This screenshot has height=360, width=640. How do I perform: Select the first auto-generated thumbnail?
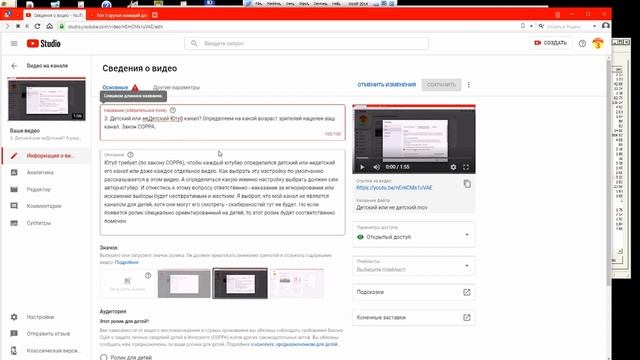point(184,283)
